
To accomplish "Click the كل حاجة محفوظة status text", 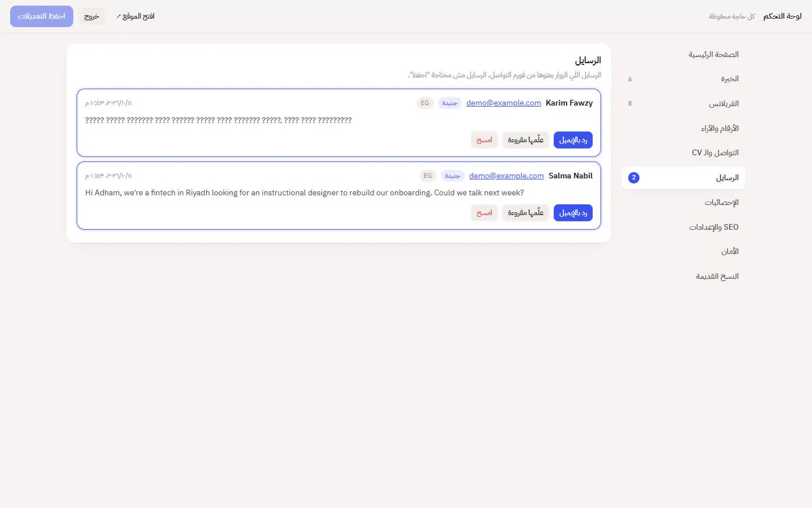I will 732,16.
